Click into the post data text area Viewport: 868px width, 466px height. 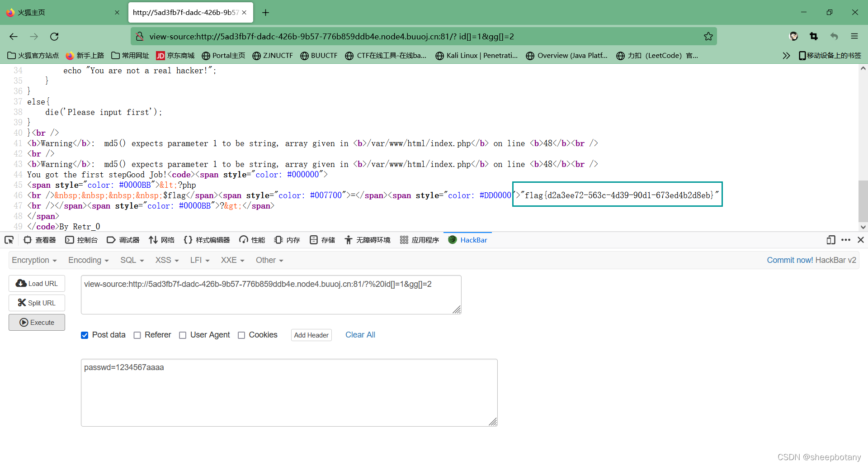289,393
